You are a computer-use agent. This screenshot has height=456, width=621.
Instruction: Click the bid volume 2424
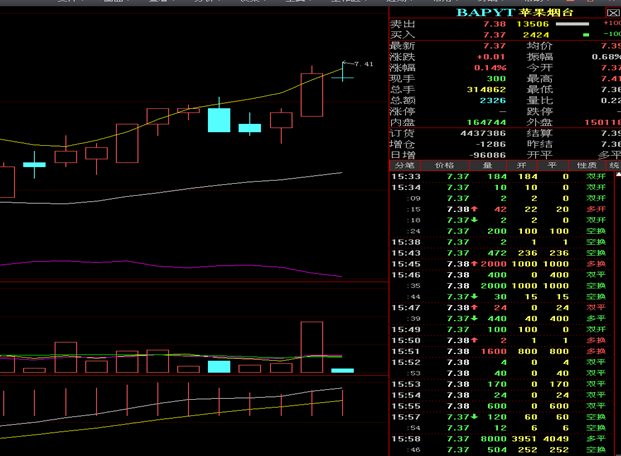536,35
